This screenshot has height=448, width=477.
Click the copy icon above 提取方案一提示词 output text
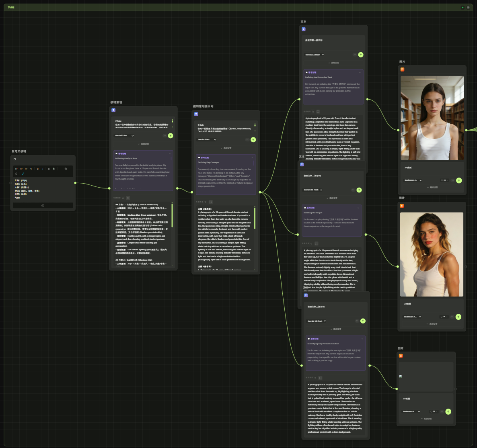313,111
